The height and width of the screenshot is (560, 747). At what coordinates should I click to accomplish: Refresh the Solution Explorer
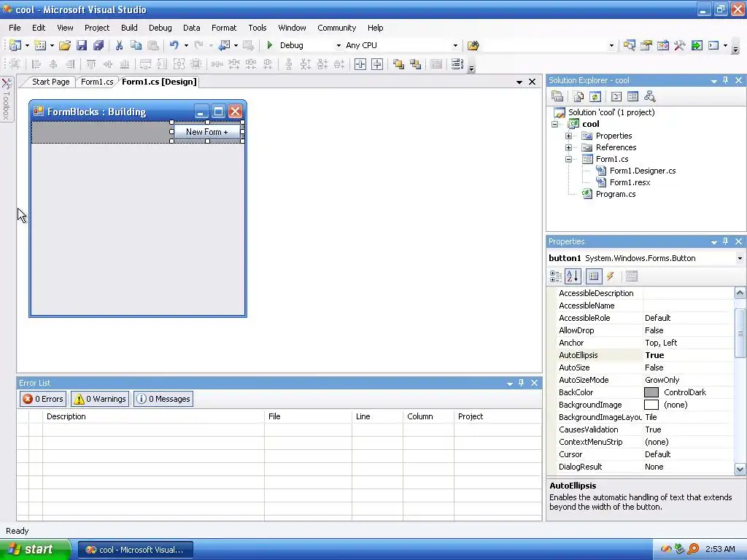pos(595,97)
